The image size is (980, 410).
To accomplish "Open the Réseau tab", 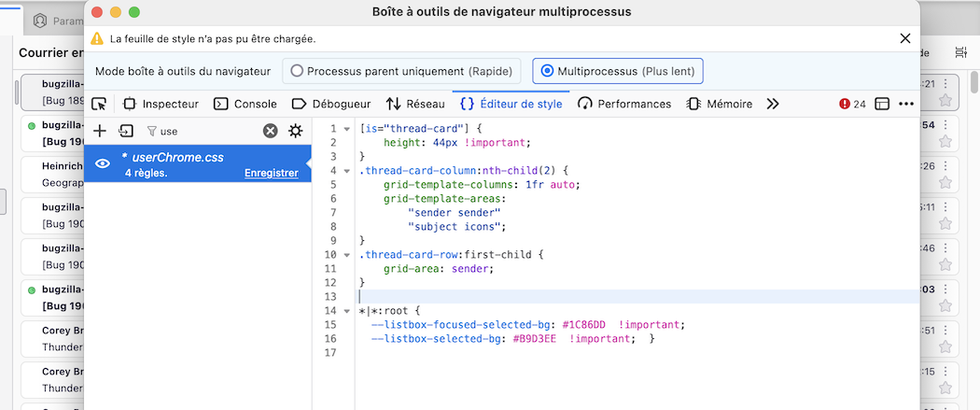I will 415,104.
